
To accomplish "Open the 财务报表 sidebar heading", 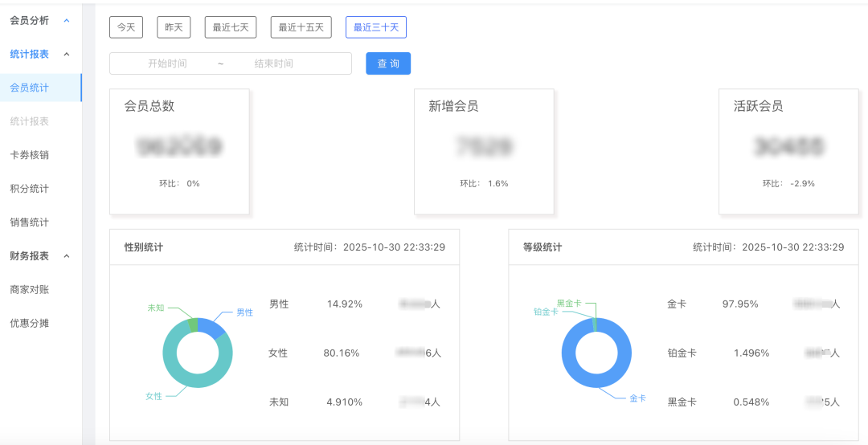I will [x=30, y=255].
